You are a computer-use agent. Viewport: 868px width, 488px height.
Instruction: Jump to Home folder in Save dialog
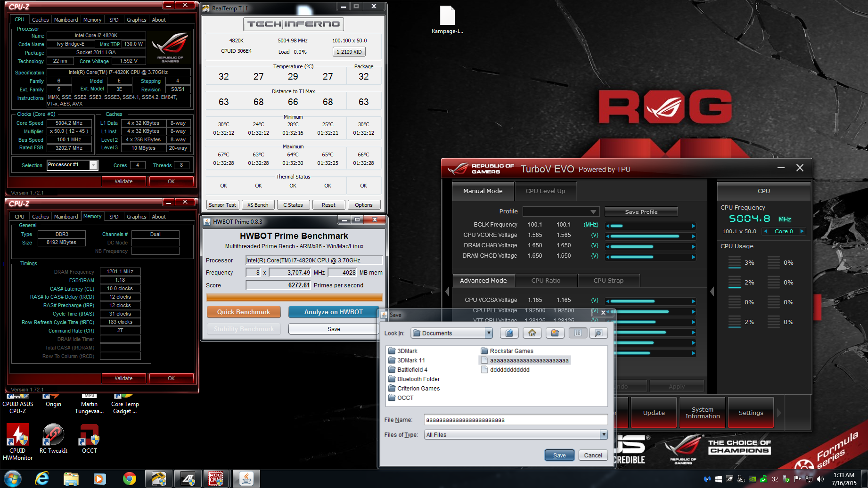[x=532, y=333]
